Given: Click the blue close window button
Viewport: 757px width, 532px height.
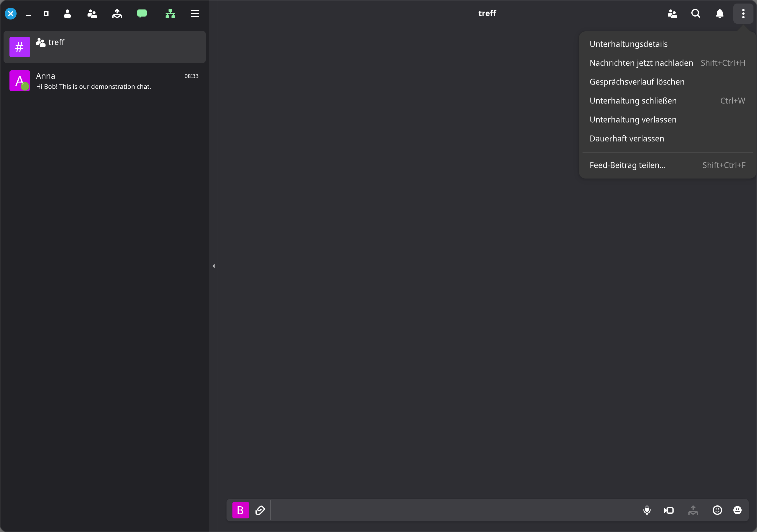Looking at the screenshot, I should point(11,14).
